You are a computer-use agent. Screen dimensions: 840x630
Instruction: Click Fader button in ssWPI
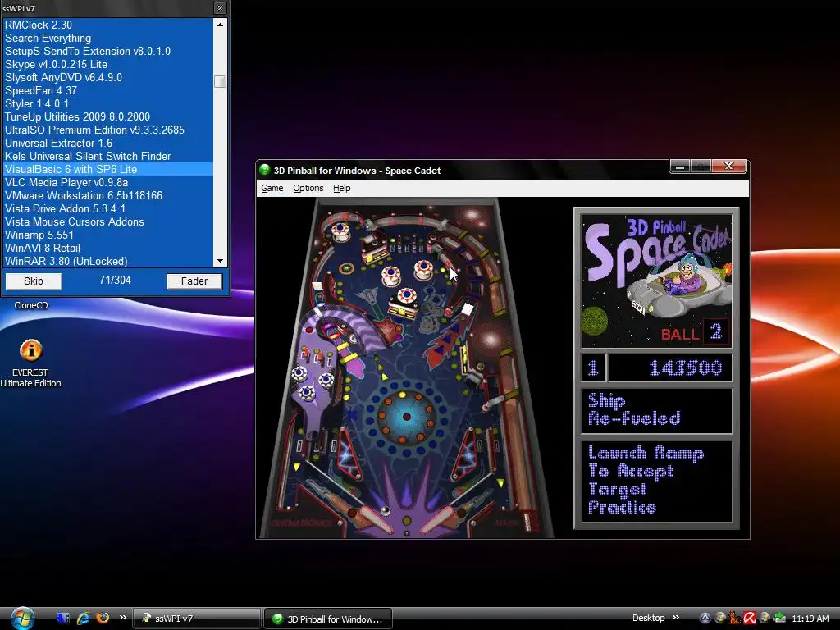click(x=194, y=281)
